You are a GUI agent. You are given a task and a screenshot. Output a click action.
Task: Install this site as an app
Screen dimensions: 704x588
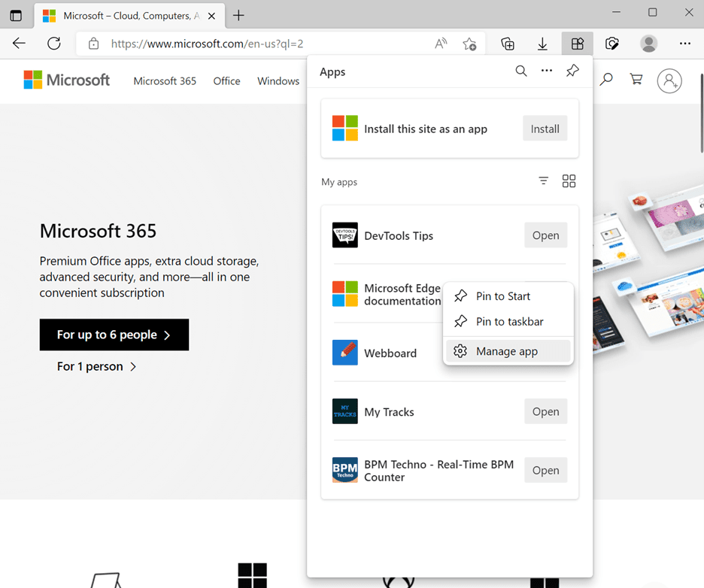point(545,129)
